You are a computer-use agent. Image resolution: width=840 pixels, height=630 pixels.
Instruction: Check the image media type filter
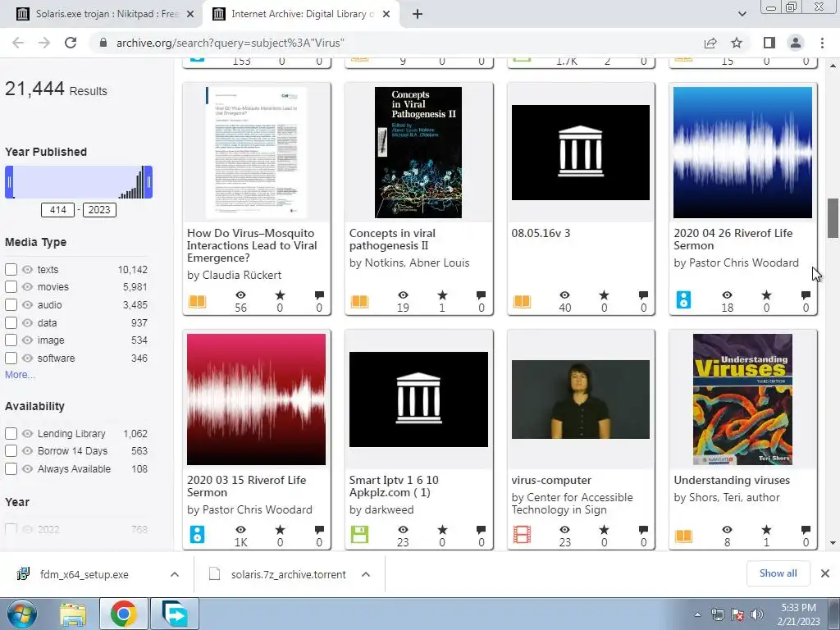(x=11, y=340)
